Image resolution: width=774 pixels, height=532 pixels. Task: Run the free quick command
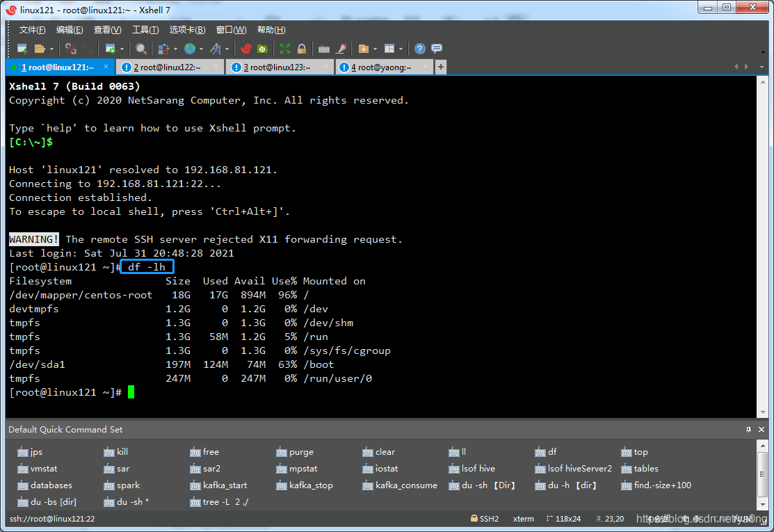(204, 451)
